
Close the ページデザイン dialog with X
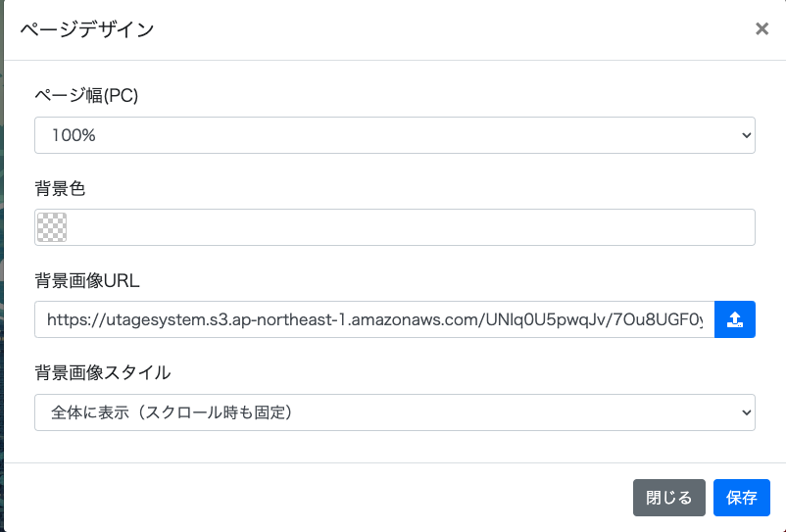coord(761,29)
